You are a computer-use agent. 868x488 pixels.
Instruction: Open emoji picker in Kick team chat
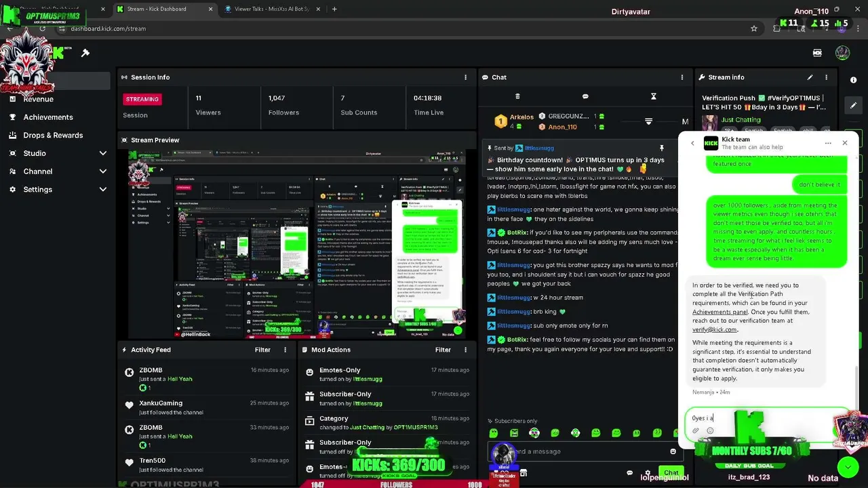click(710, 430)
